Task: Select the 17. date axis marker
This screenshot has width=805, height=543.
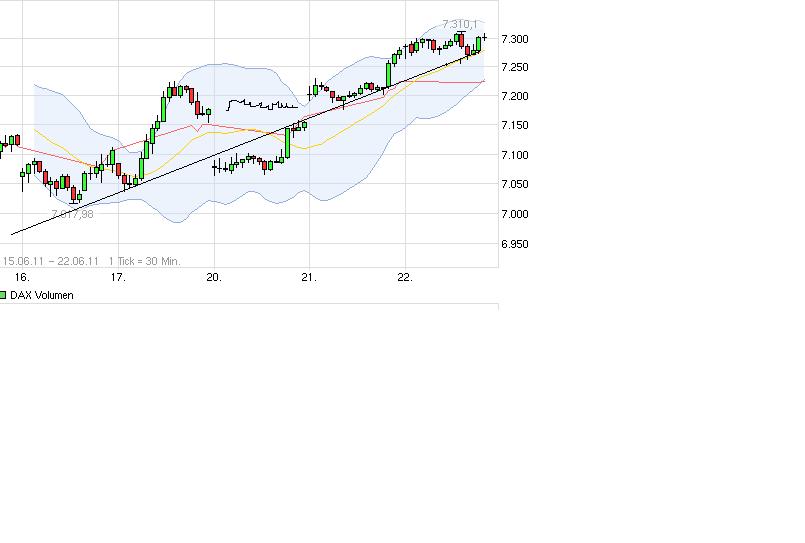Action: coord(118,277)
